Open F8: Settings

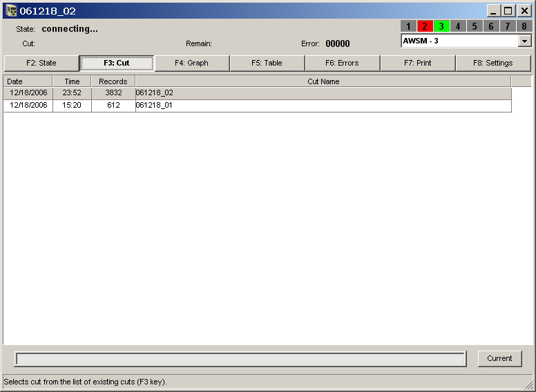492,63
